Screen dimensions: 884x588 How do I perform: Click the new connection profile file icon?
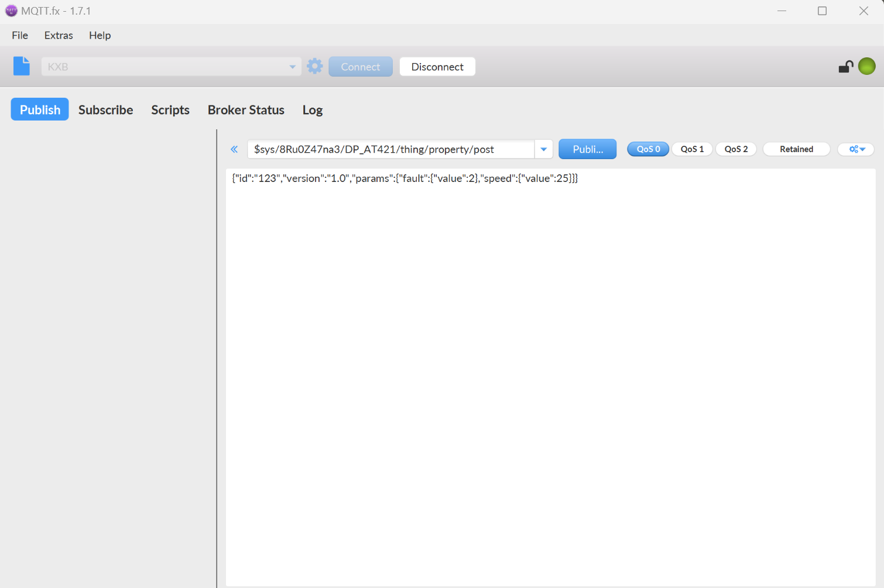[22, 66]
